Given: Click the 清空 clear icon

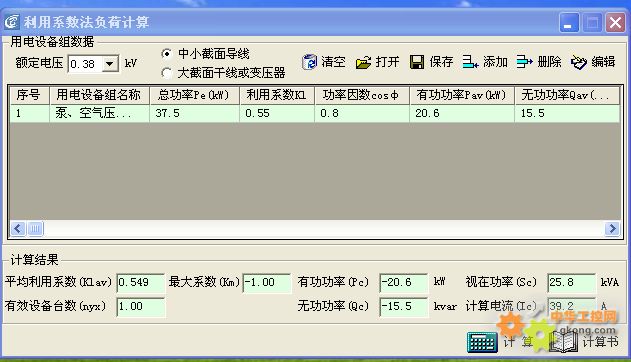Looking at the screenshot, I should [309, 62].
